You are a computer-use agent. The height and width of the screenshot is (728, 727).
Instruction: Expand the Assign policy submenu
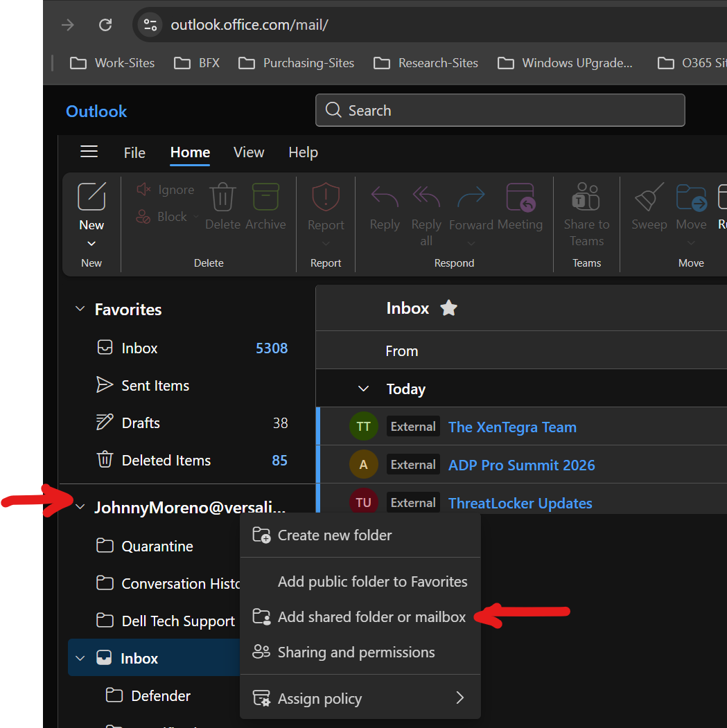click(x=360, y=698)
